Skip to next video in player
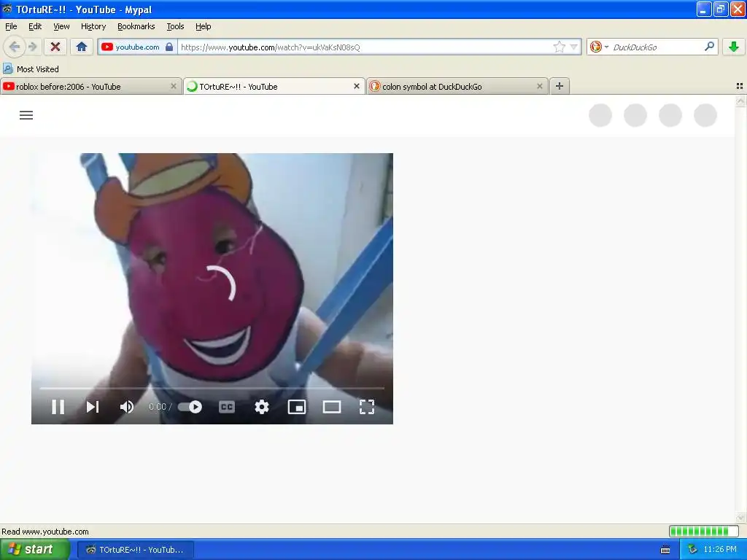747x560 pixels. (x=93, y=407)
